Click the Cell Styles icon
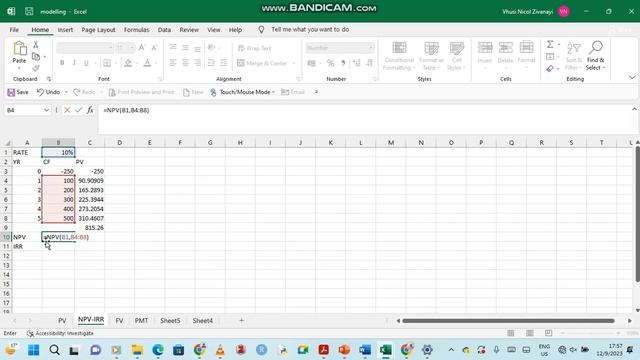This screenshot has width=640, height=360. [457, 48]
